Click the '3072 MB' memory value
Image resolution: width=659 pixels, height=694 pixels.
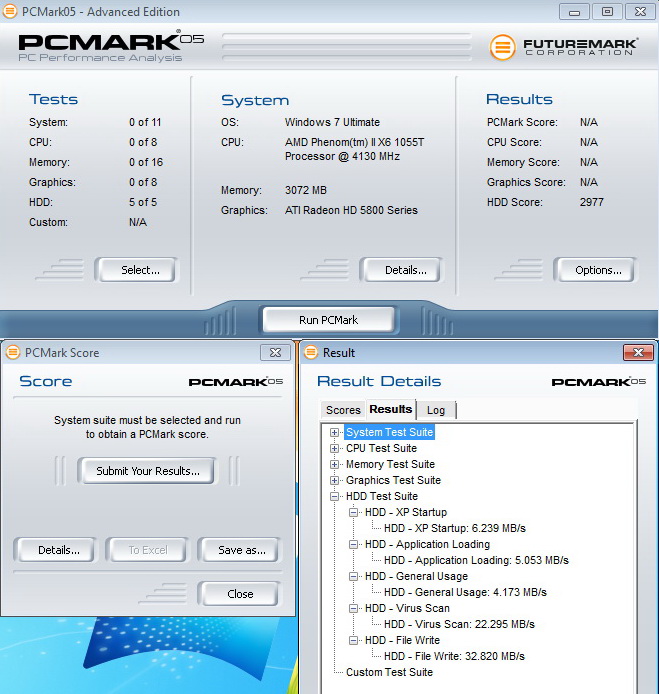(x=305, y=190)
